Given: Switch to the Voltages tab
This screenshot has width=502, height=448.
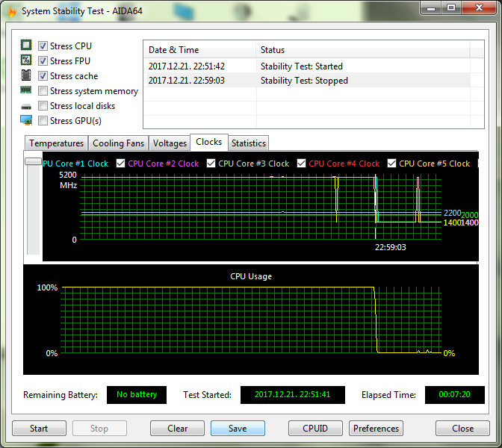Looking at the screenshot, I should [170, 143].
